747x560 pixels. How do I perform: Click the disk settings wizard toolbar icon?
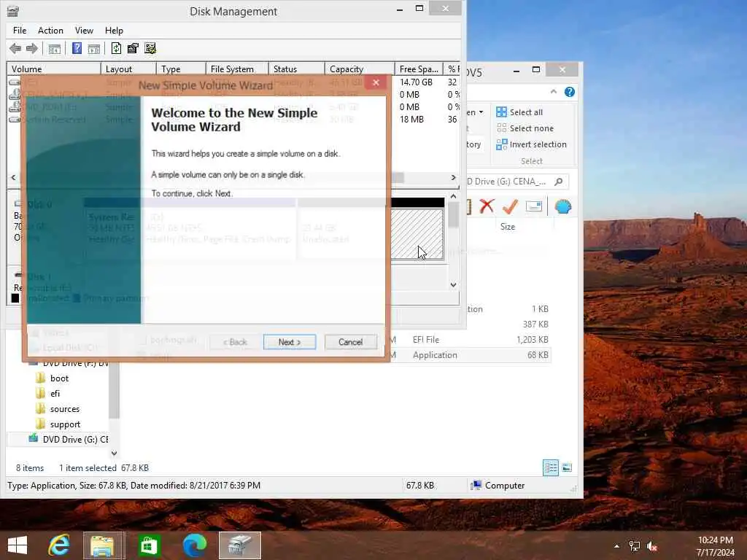(150, 48)
